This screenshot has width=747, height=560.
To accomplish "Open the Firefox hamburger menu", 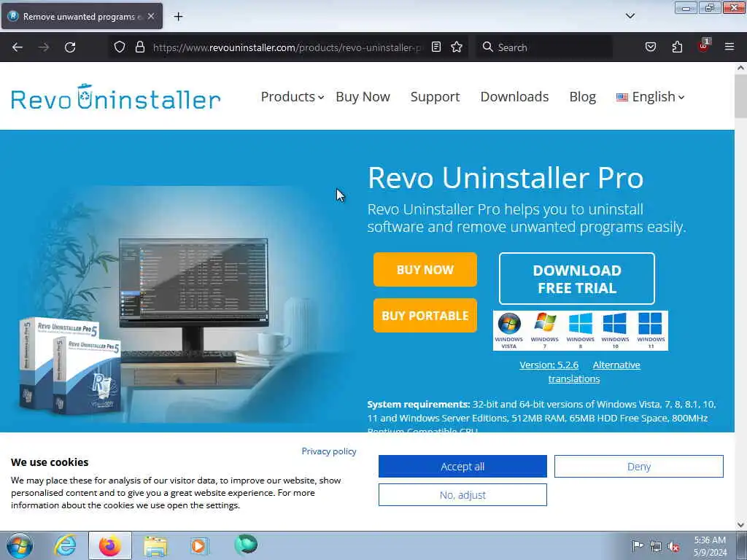I will click(x=729, y=47).
